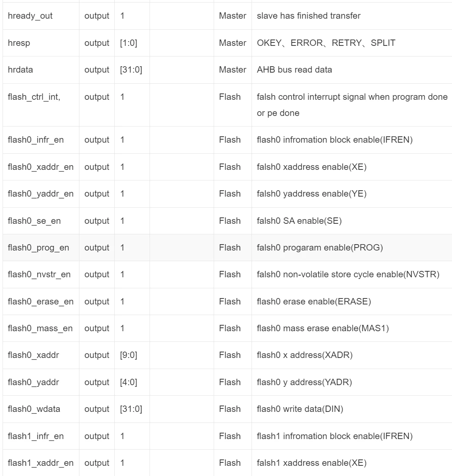Select the "falsh0 yaddress enable(YE)" description

[x=311, y=194]
